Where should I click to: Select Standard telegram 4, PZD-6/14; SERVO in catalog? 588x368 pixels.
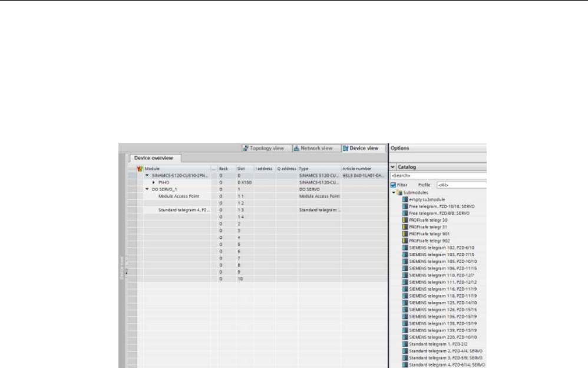tap(447, 364)
